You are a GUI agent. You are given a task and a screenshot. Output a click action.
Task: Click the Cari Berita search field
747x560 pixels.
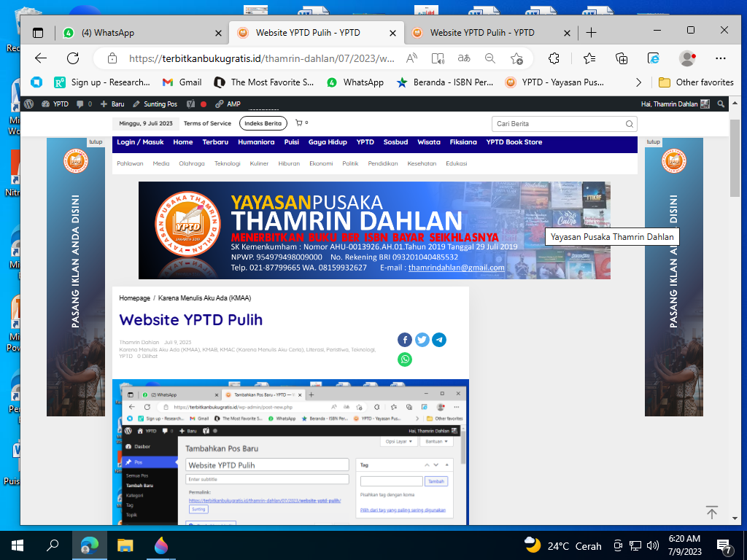[x=558, y=124]
